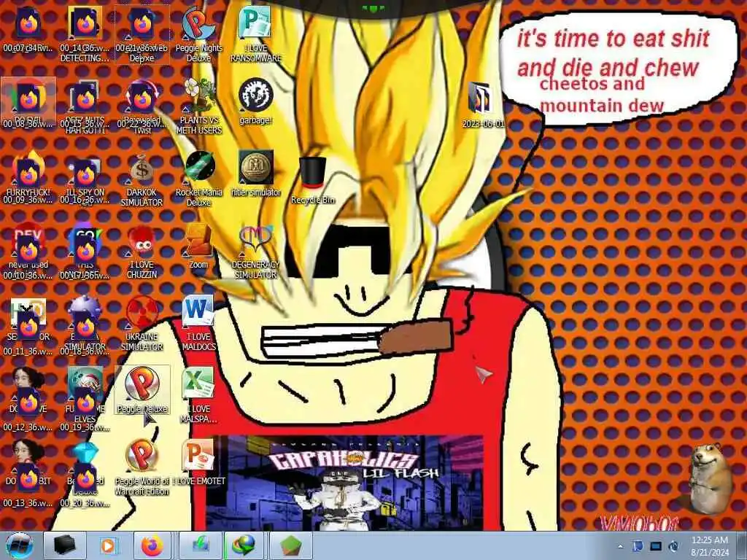The width and height of the screenshot is (747, 560).
Task: Open the Action Center flag tray icon
Action: (x=638, y=546)
